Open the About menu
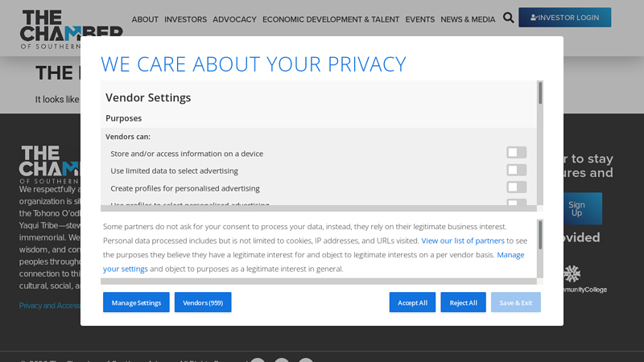This screenshot has height=362, width=644. (145, 19)
